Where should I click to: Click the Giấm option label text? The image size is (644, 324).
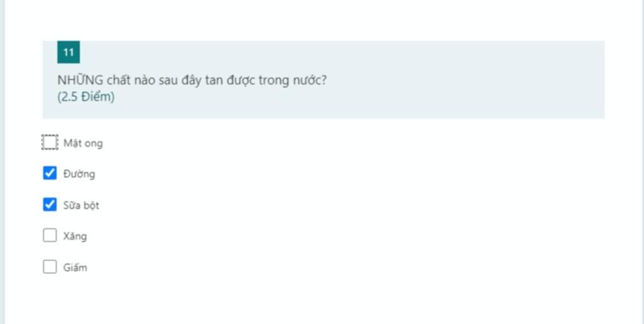[x=75, y=268]
